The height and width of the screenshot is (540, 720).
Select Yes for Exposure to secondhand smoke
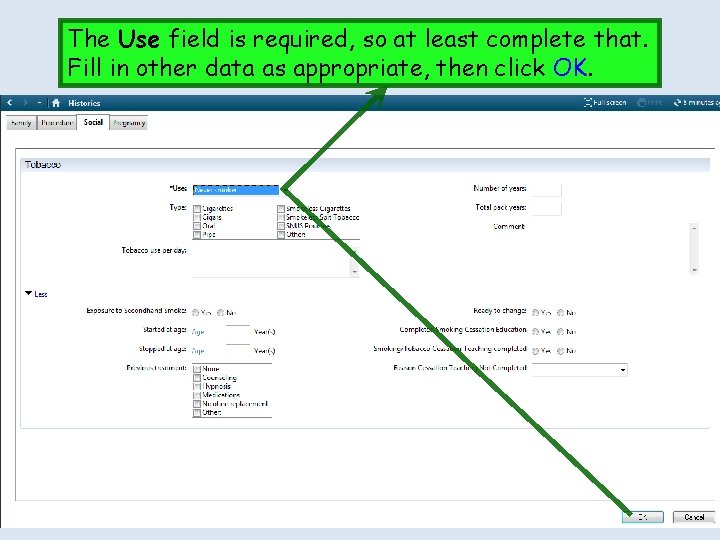pos(196,313)
